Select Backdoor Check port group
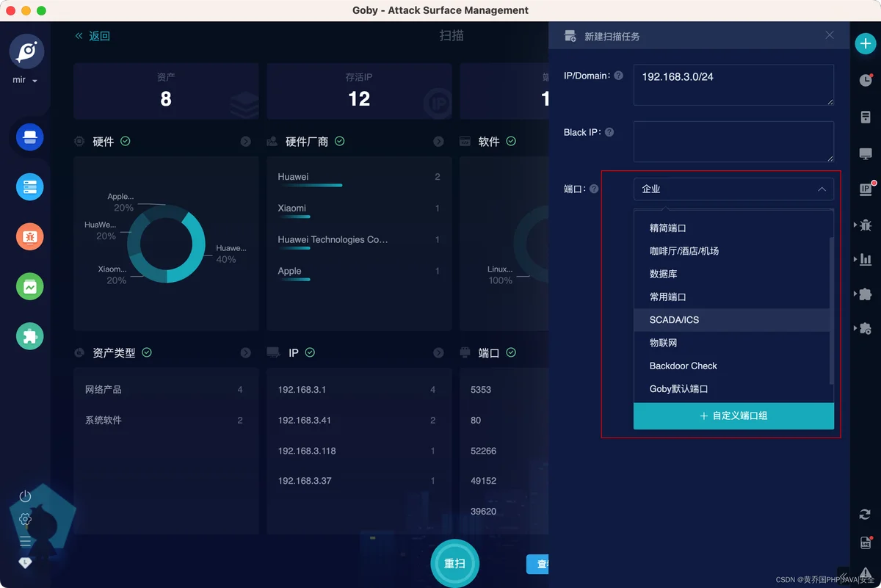 [x=731, y=366]
